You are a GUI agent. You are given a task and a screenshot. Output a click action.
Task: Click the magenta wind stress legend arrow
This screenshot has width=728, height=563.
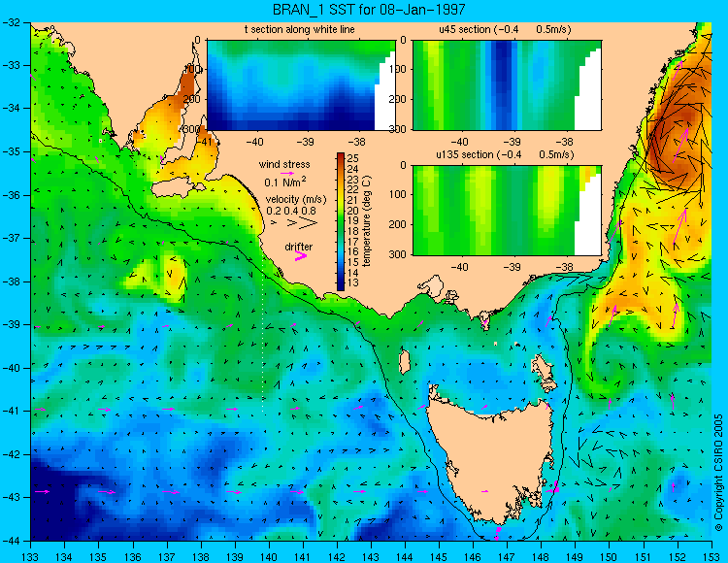(287, 173)
